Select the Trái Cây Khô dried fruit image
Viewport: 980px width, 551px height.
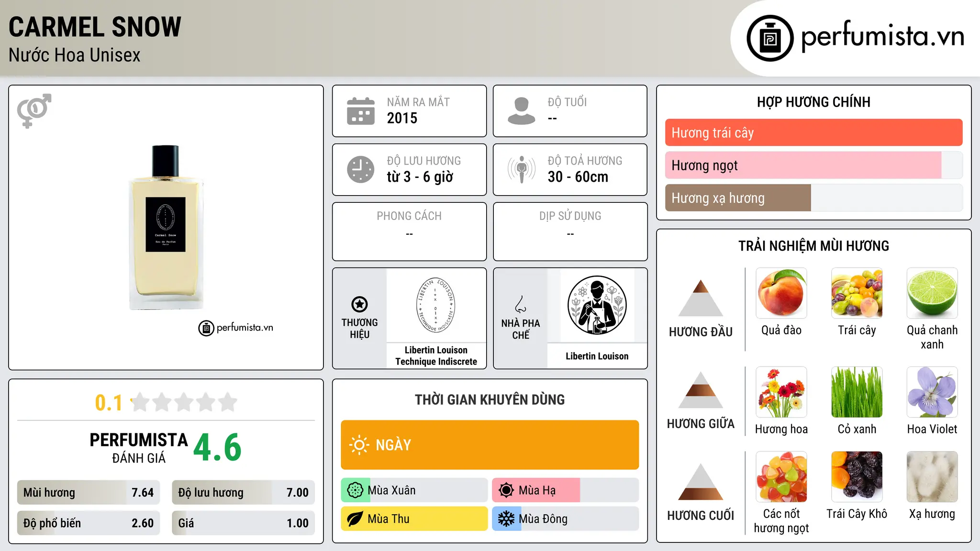(x=857, y=477)
